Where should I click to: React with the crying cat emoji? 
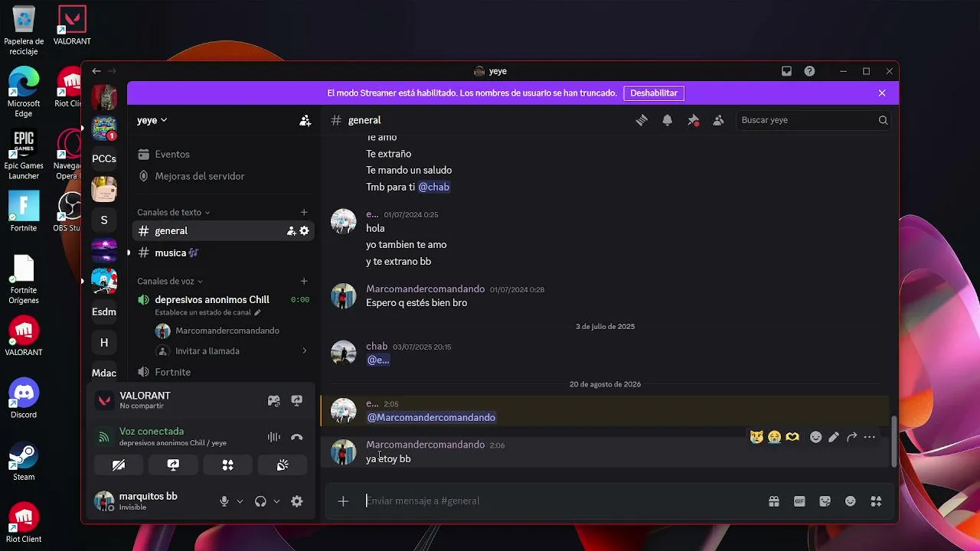click(756, 437)
